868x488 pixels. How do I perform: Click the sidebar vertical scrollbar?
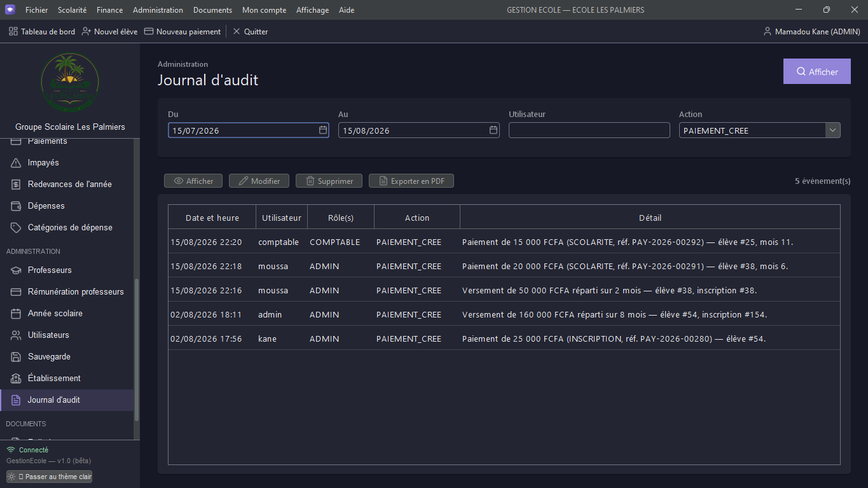click(x=137, y=349)
